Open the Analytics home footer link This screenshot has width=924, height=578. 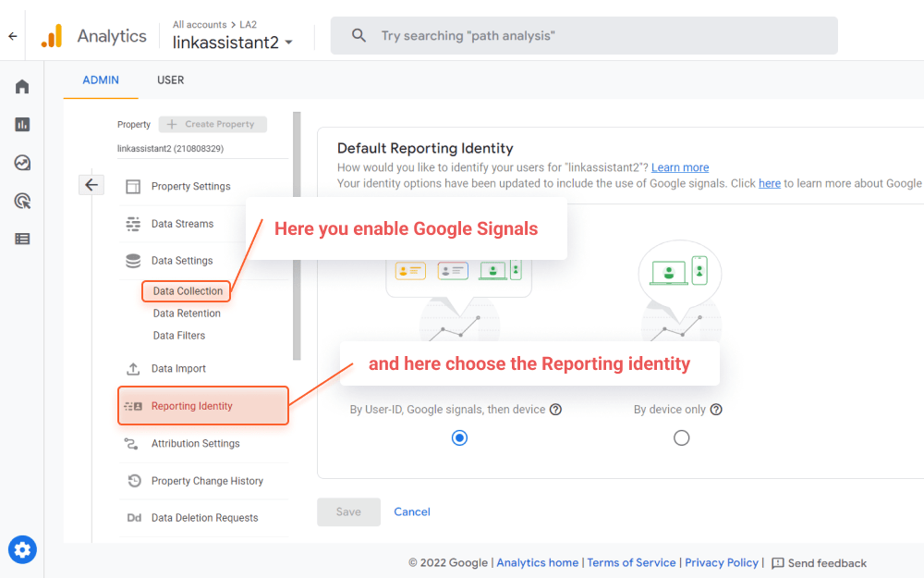pyautogui.click(x=538, y=562)
